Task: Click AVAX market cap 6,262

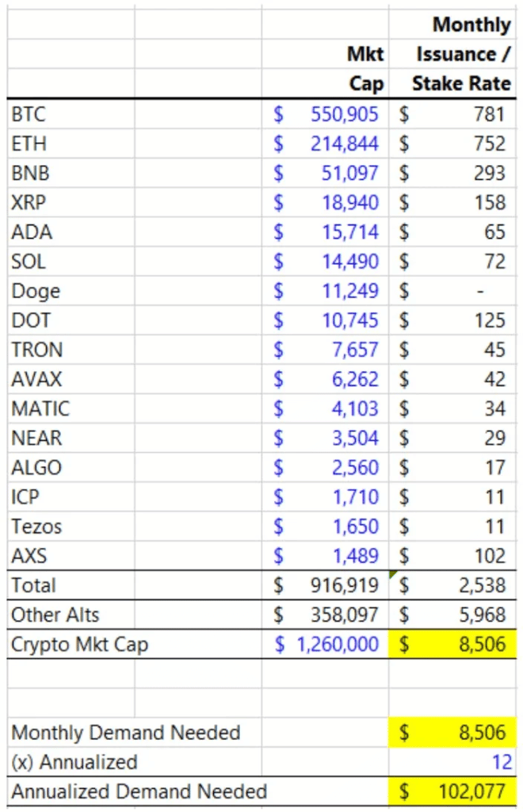Action: (355, 380)
